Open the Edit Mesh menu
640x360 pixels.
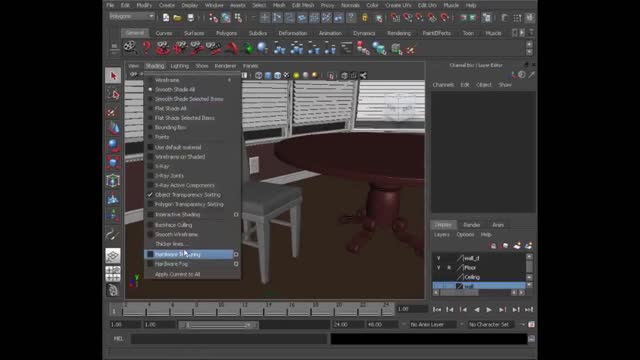(x=303, y=5)
